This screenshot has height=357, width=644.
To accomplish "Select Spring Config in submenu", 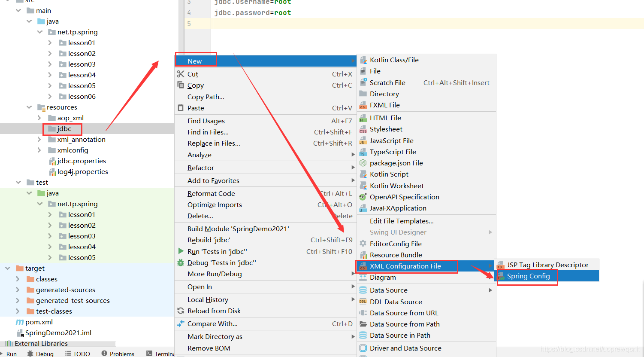I will [x=547, y=276].
